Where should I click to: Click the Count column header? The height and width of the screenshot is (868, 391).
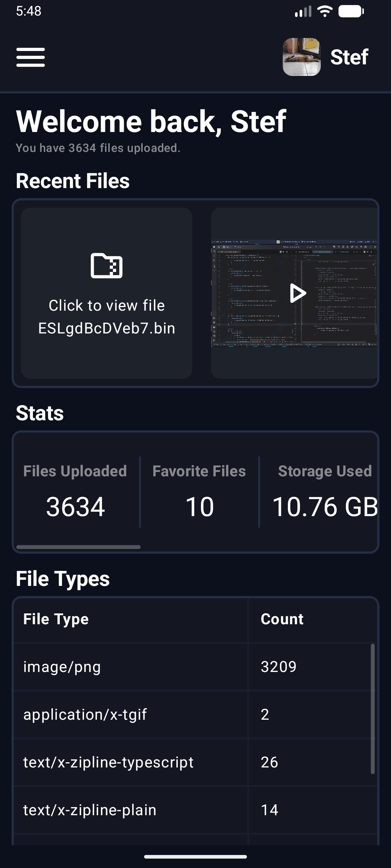[x=282, y=619]
